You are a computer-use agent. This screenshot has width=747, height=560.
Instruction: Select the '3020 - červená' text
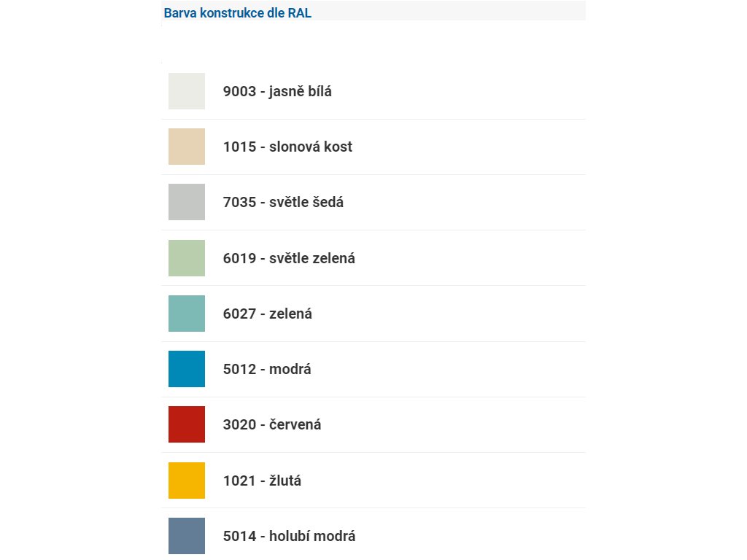coord(272,424)
